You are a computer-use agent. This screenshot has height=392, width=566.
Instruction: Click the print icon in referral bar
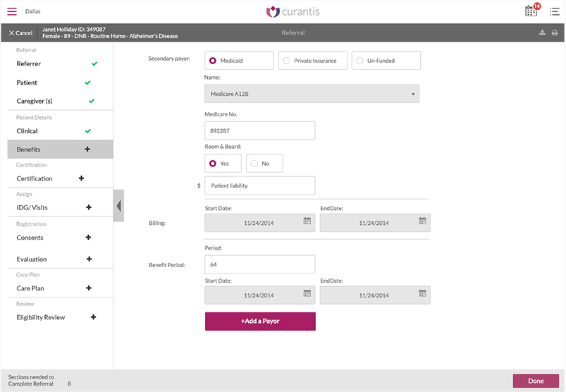(555, 33)
